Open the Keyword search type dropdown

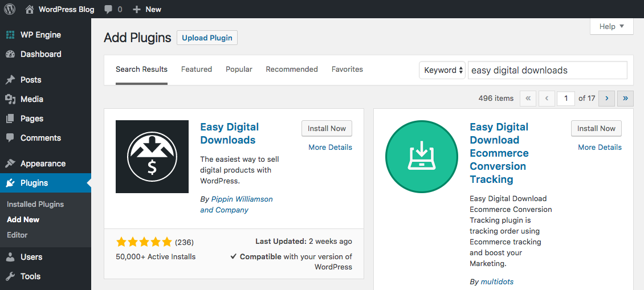point(442,70)
